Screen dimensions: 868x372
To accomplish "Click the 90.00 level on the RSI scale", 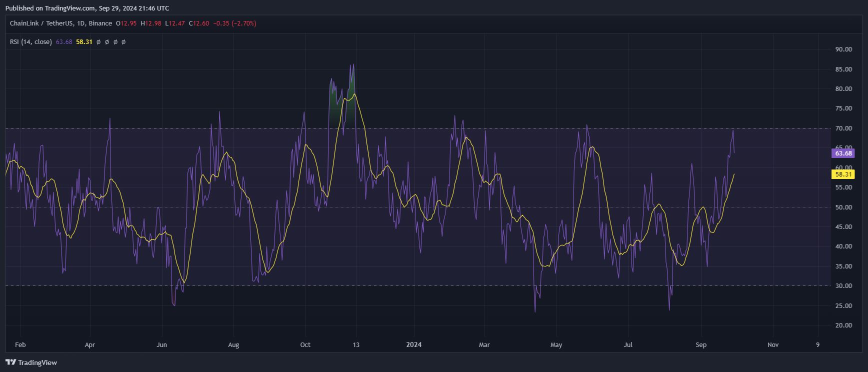I will 843,49.
